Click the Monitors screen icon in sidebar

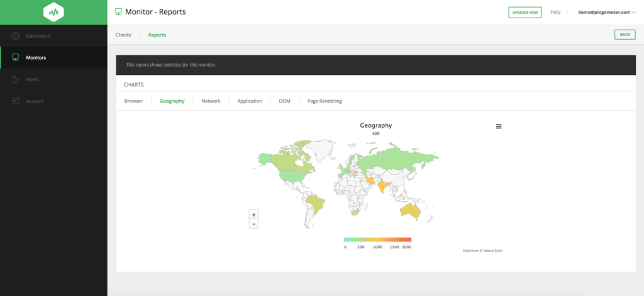pyautogui.click(x=16, y=57)
